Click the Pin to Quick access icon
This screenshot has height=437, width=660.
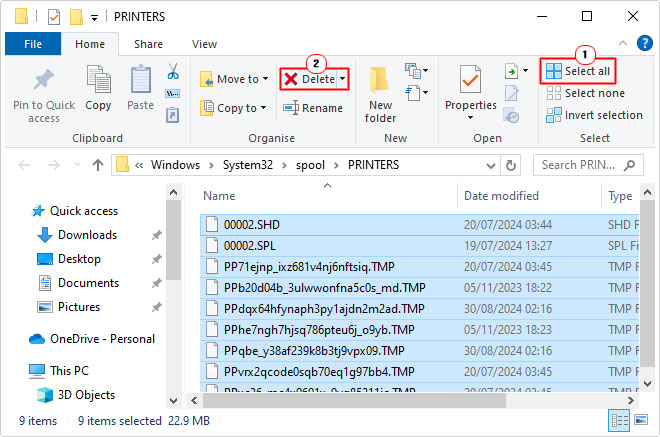(x=44, y=79)
